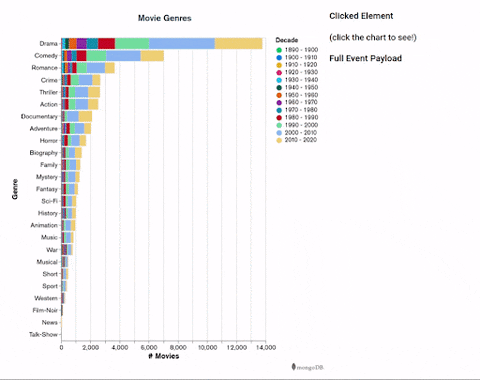Viewport: 480px width, 380px height.
Task: Select the 1930 - 1940 legend entry
Action: (297, 80)
